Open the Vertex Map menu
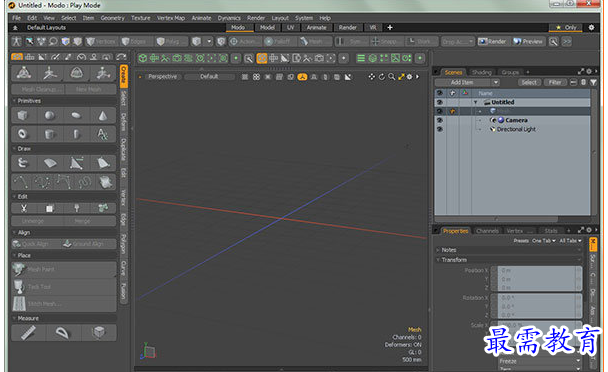Screen dimensions: 608x372 click(x=171, y=18)
